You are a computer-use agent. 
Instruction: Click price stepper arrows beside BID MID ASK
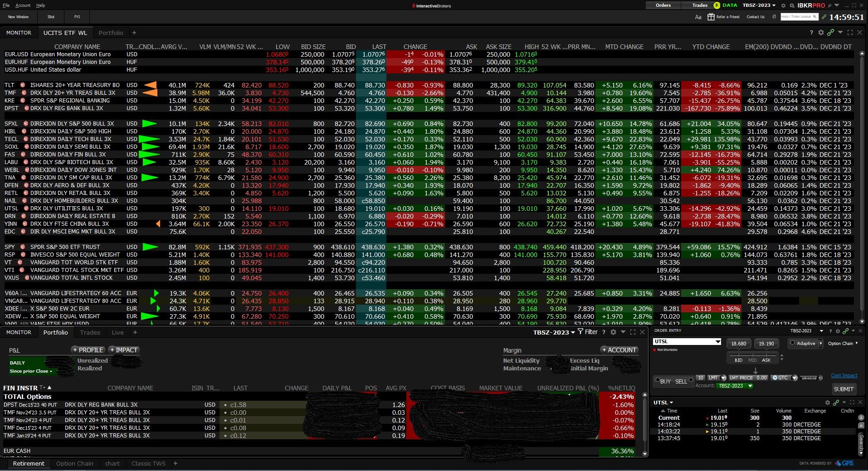click(x=782, y=357)
